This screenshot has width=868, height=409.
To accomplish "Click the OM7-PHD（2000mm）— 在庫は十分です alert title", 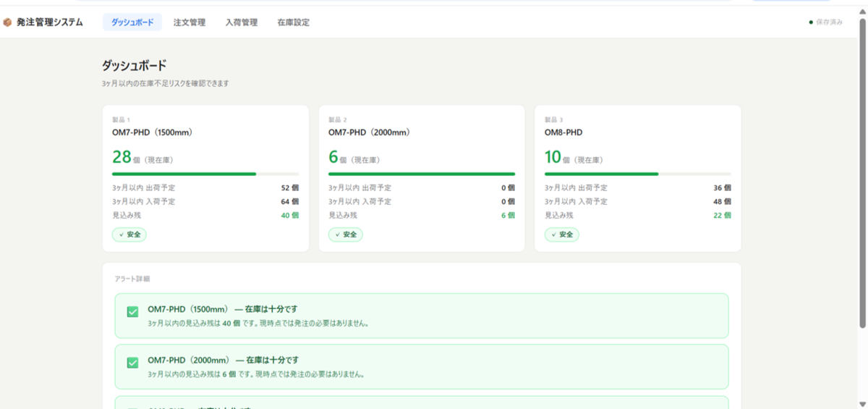I will (223, 360).
